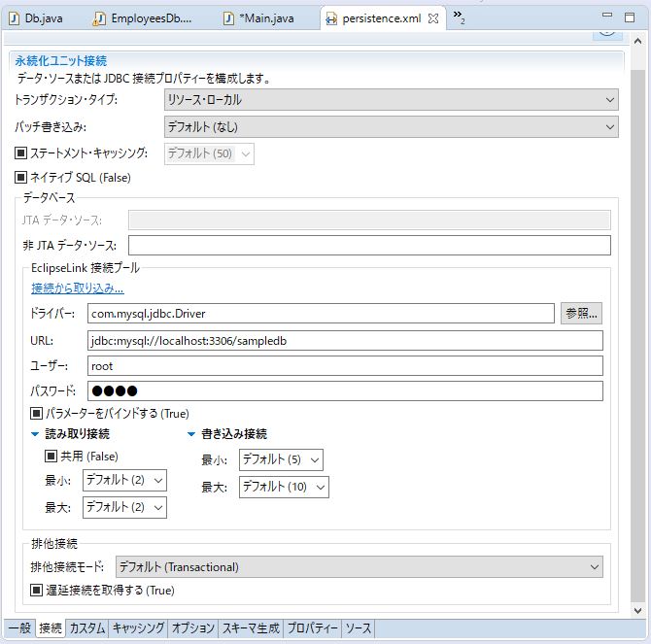The height and width of the screenshot is (644, 651).
Task: Open the バッチ書き込み dropdown
Action: click(x=390, y=126)
